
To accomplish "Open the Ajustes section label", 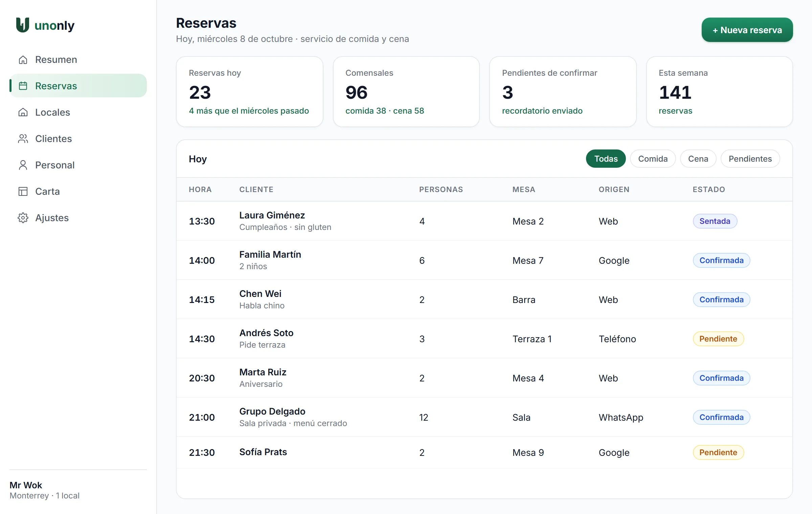I will pyautogui.click(x=52, y=218).
